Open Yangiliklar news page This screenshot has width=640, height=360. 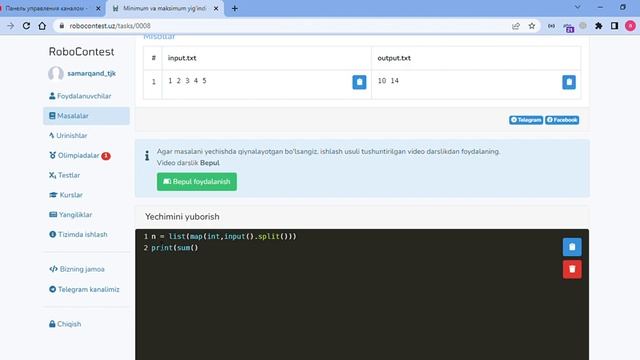point(71,215)
